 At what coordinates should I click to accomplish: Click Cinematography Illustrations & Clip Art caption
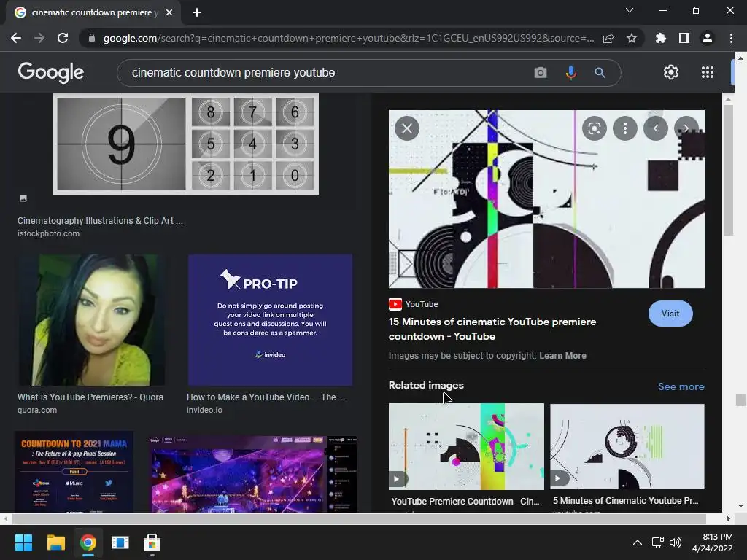100,221
